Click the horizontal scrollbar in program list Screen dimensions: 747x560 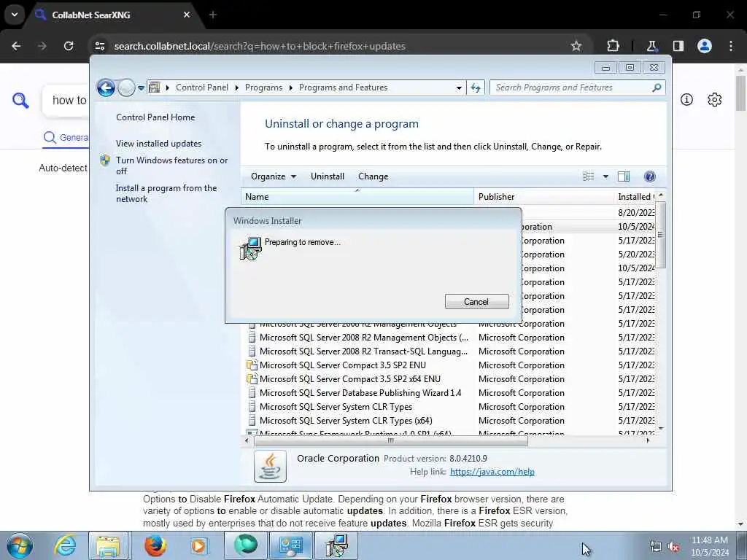pos(391,441)
